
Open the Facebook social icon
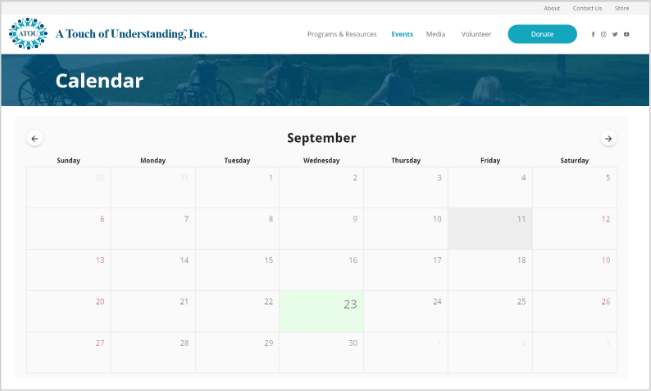coord(593,34)
